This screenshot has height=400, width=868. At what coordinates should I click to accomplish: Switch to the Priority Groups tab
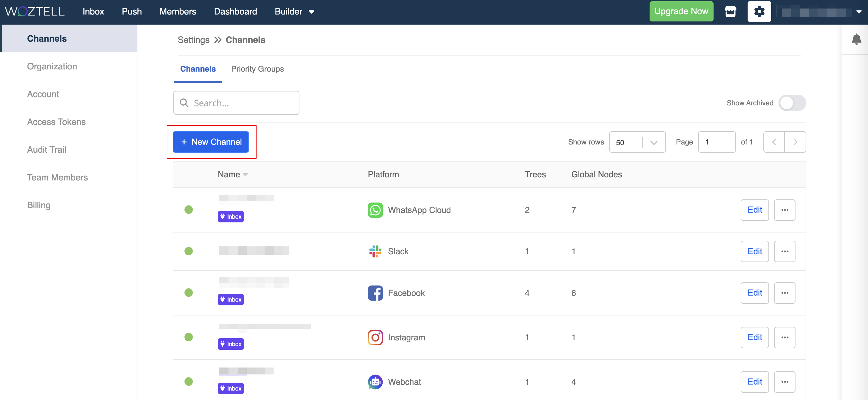coord(257,69)
